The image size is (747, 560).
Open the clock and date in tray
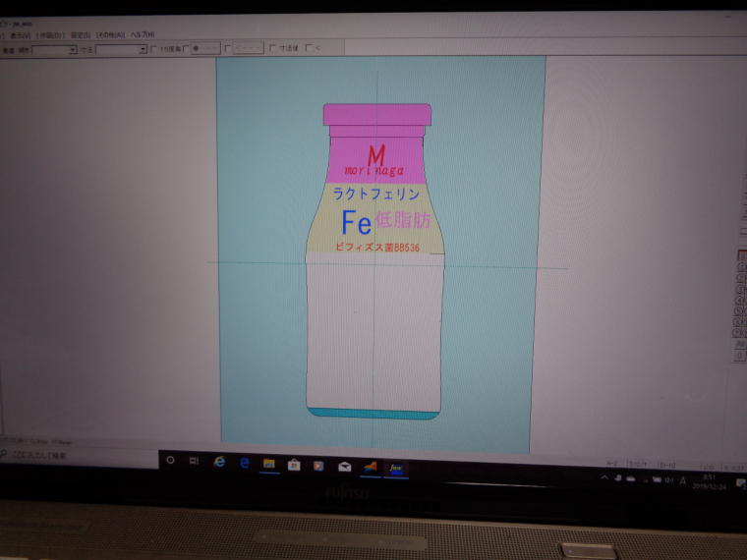coord(710,482)
